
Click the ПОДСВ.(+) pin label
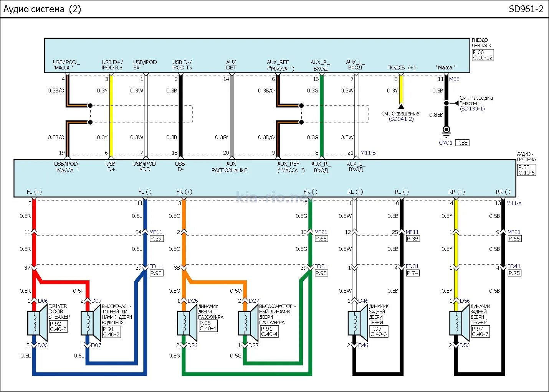(x=401, y=68)
